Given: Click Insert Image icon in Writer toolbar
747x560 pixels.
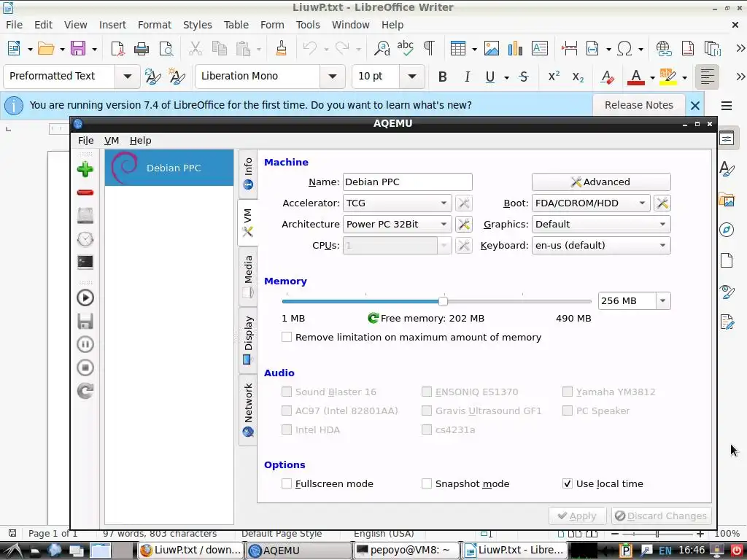Looking at the screenshot, I should pos(491,48).
